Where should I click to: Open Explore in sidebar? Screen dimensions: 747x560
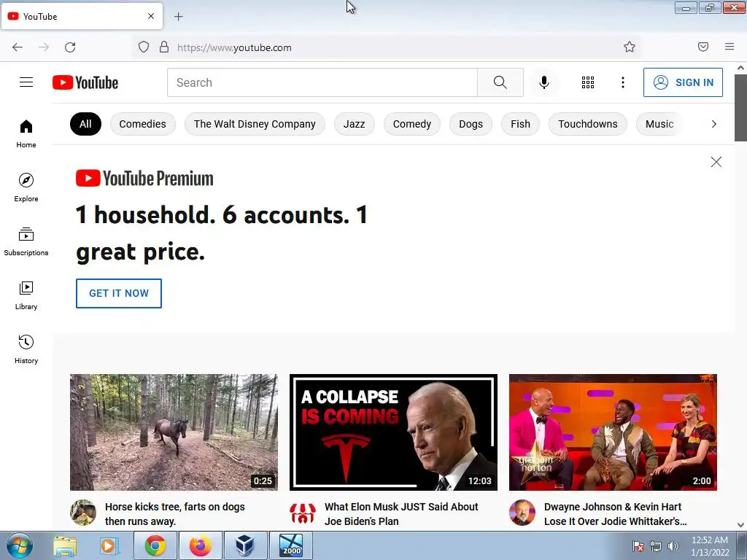(26, 187)
